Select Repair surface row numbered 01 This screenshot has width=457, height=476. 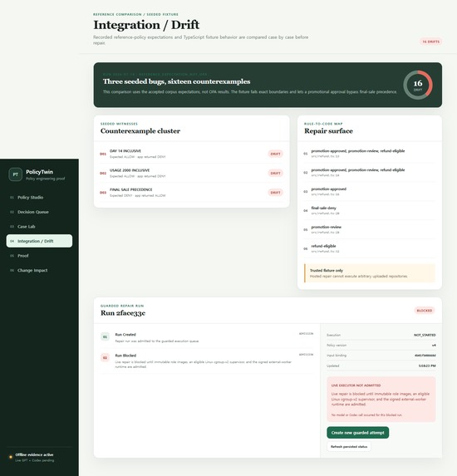[370, 154]
